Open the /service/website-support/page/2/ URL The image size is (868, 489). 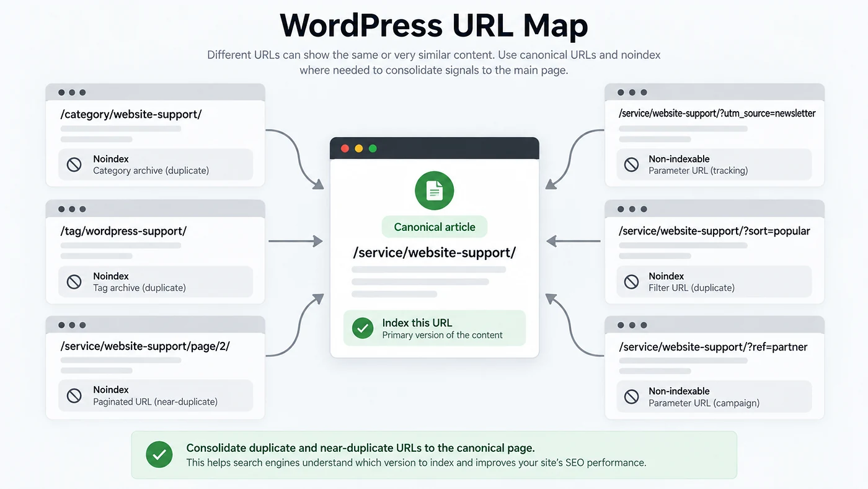[145, 346]
